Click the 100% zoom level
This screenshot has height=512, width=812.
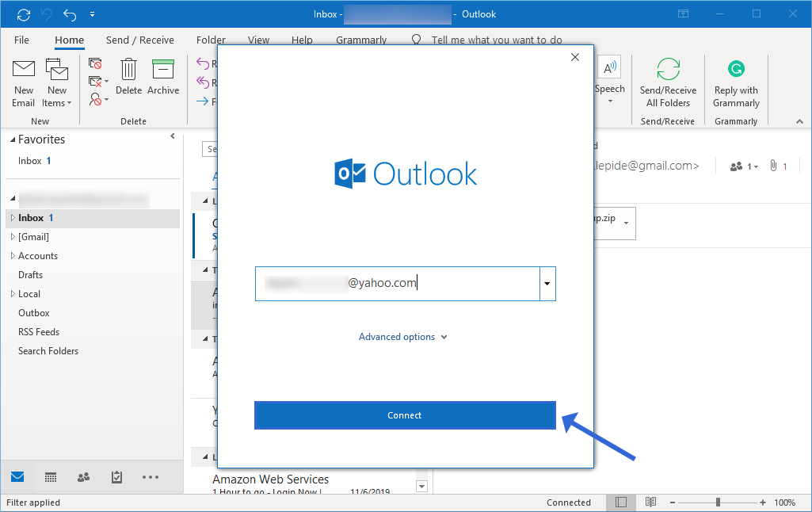pyautogui.click(x=784, y=502)
